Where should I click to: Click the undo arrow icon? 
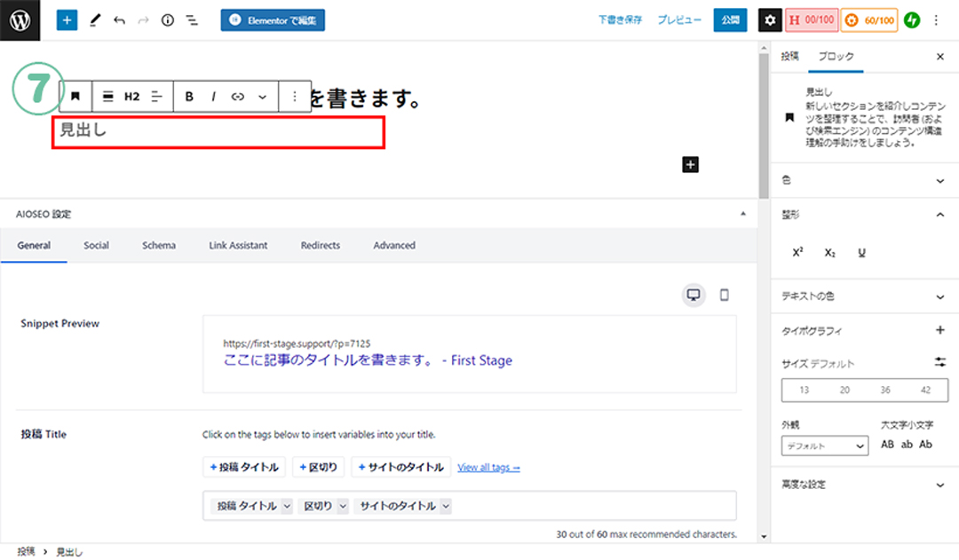[x=120, y=20]
